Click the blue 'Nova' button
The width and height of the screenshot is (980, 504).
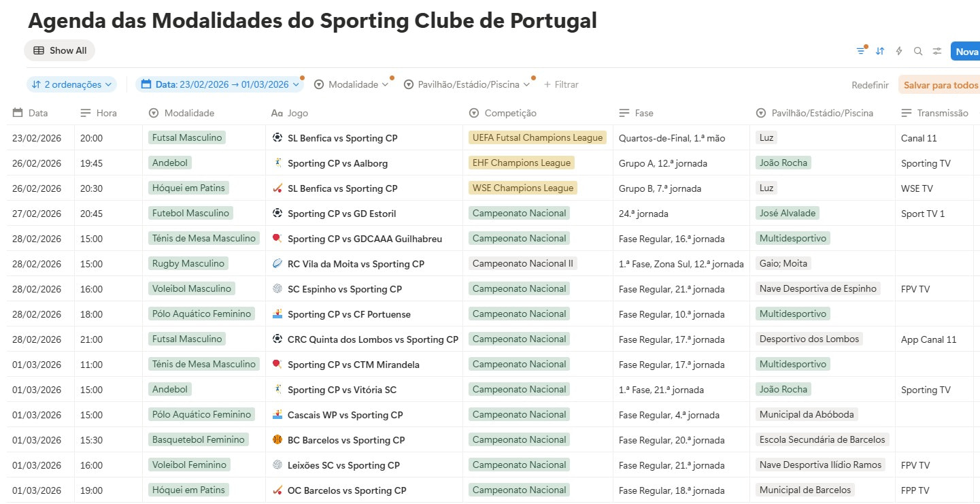pyautogui.click(x=966, y=52)
